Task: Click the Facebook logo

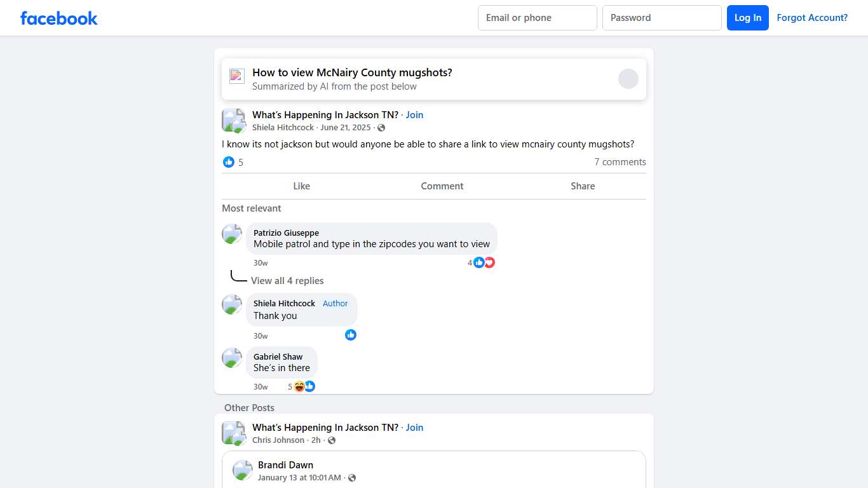Action: coord(58,18)
